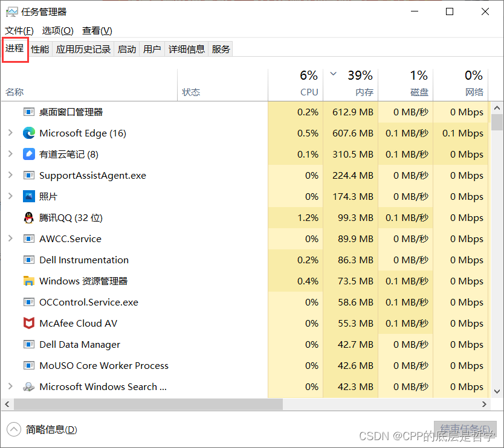Click the Dell Instrumentation icon
This screenshot has width=504, height=448.
tap(29, 260)
